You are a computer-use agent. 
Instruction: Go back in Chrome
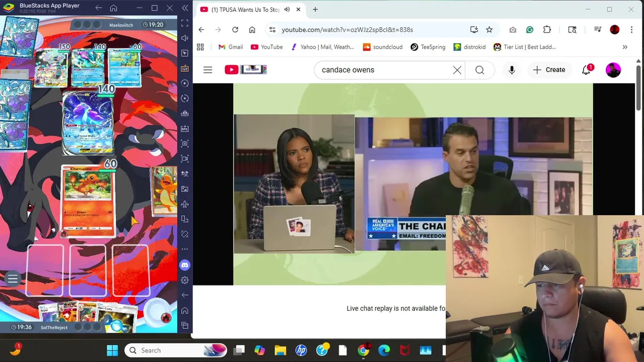201,30
